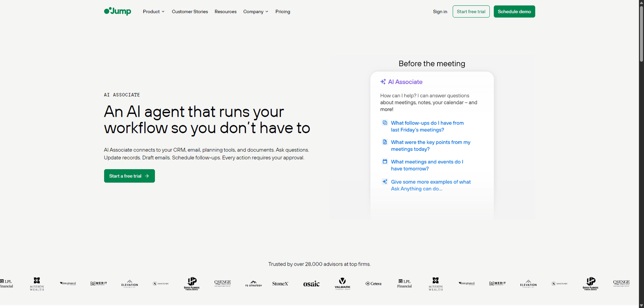Image resolution: width=644 pixels, height=308 pixels.
Task: Click the AI Associate sparkle icon
Action: tap(383, 82)
